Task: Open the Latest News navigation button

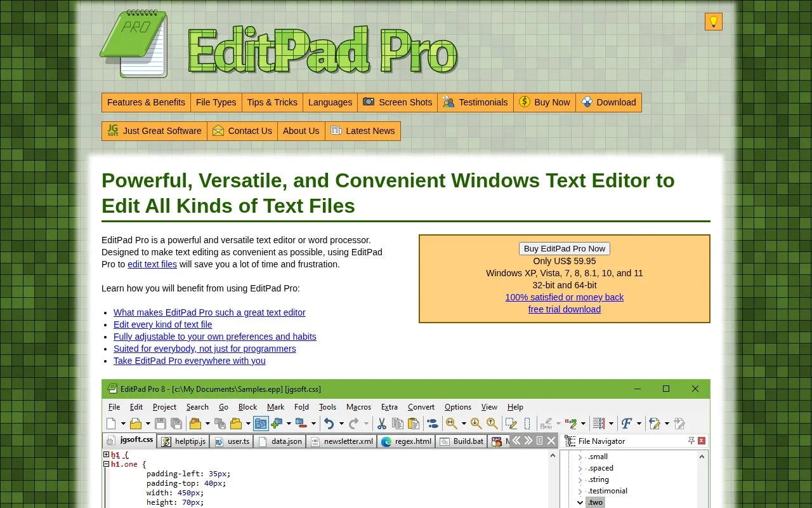Action: pos(363,131)
